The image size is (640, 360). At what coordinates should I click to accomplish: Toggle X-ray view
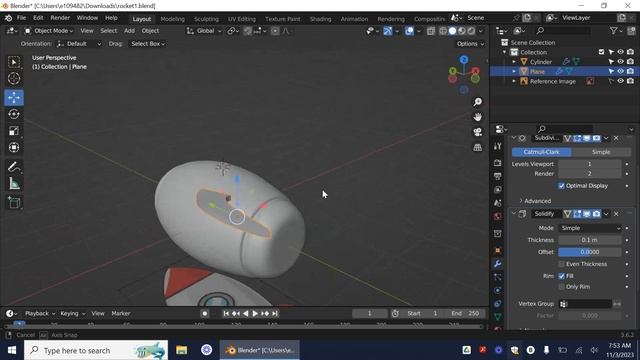[431, 31]
